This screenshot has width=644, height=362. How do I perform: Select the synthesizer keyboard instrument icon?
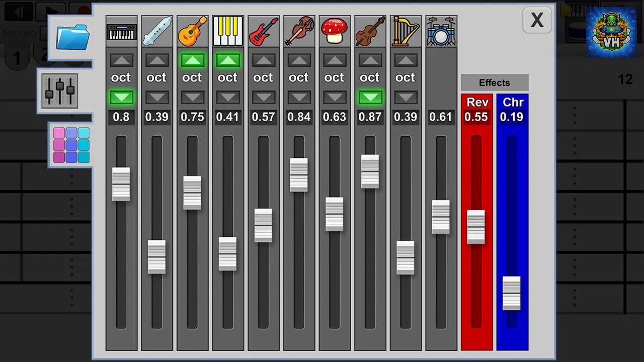(121, 31)
